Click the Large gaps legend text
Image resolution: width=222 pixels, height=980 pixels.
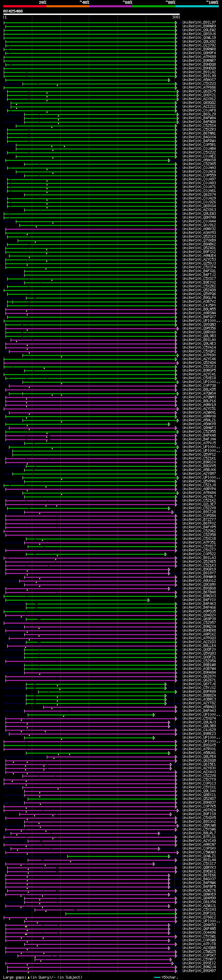(x=16, y=977)
